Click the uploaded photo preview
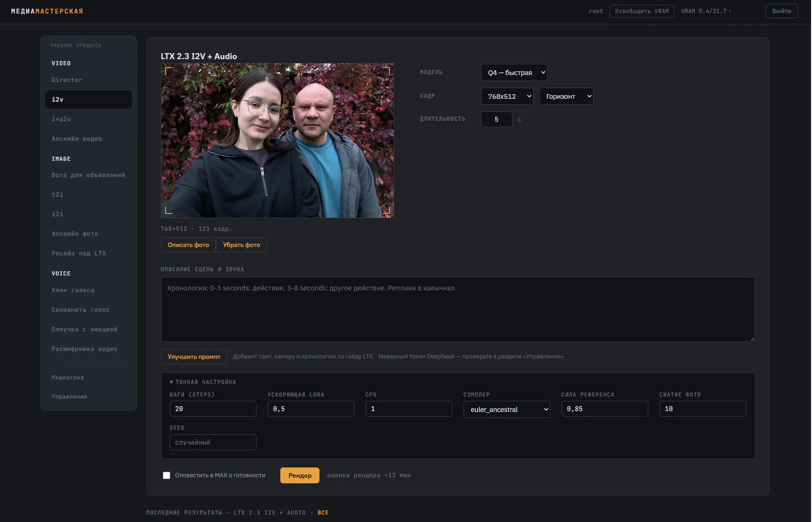The height and width of the screenshot is (522, 812). click(278, 141)
